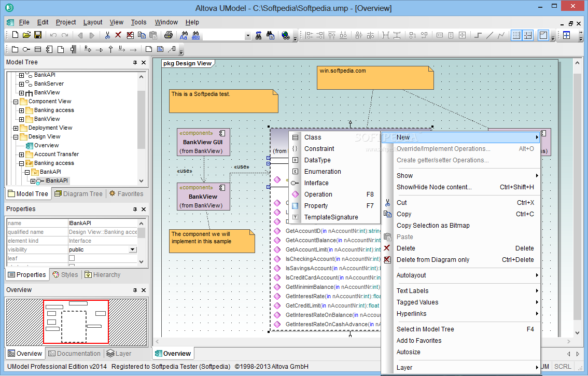
Task: Choose Enumeration from New submenu
Action: click(334, 172)
